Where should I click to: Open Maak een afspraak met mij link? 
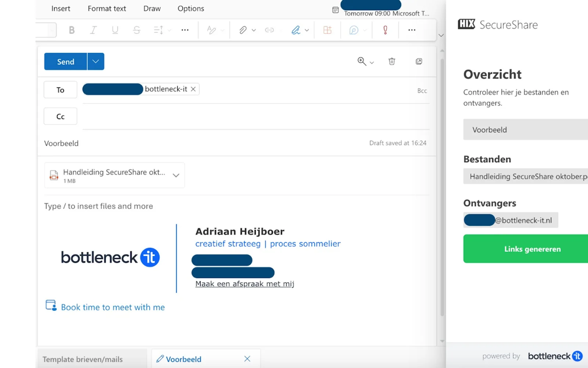pyautogui.click(x=245, y=284)
